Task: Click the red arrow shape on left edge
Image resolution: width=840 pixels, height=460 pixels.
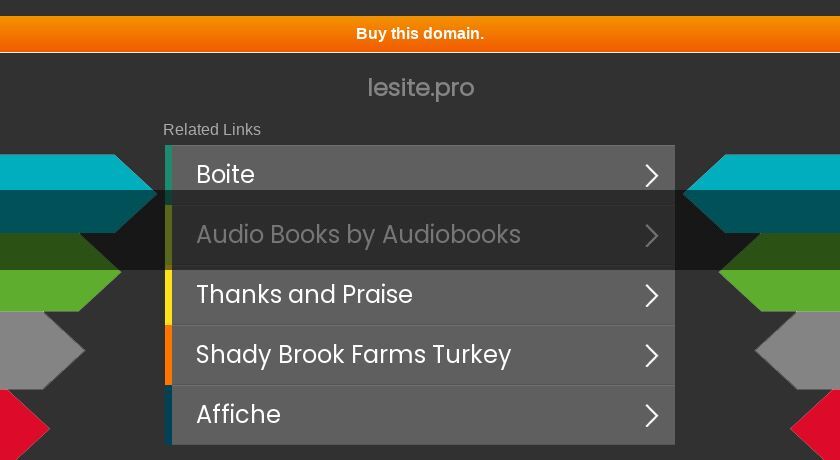Action: (x=21, y=425)
